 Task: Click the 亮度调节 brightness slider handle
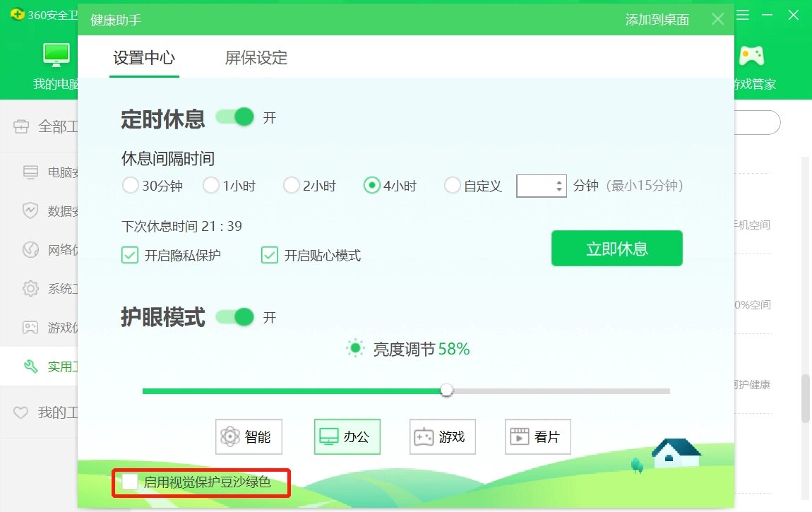(x=446, y=391)
